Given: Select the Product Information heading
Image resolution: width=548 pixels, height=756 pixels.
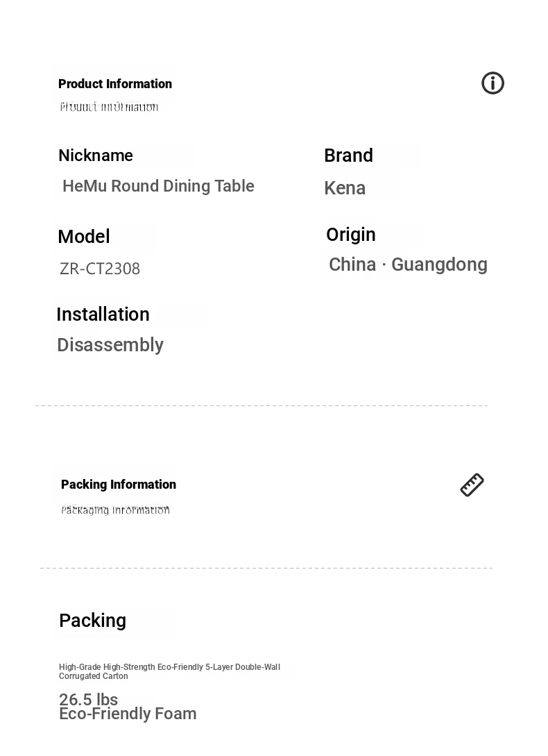Looking at the screenshot, I should click(x=114, y=84).
